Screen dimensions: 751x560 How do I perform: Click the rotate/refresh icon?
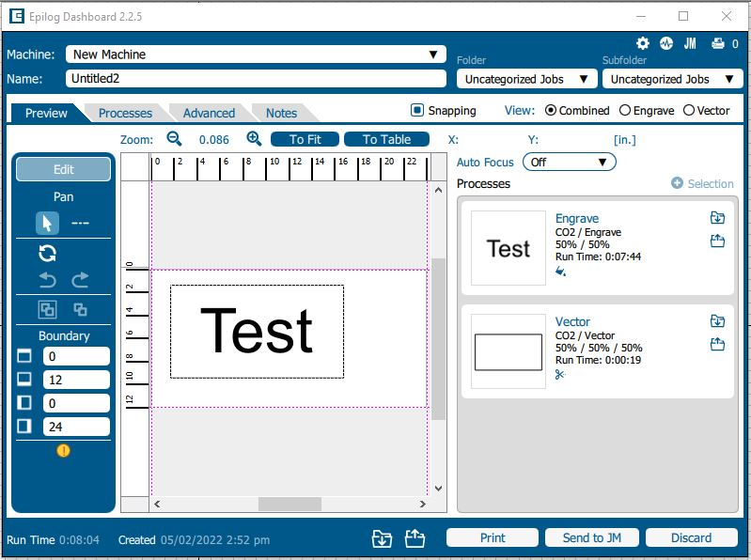pyautogui.click(x=47, y=253)
